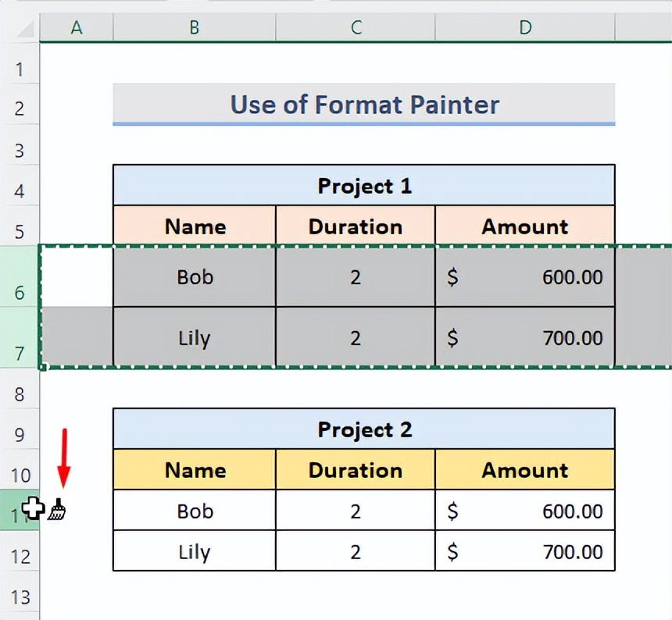Click row 11 header to paste format
672x620 pixels.
click(x=20, y=510)
